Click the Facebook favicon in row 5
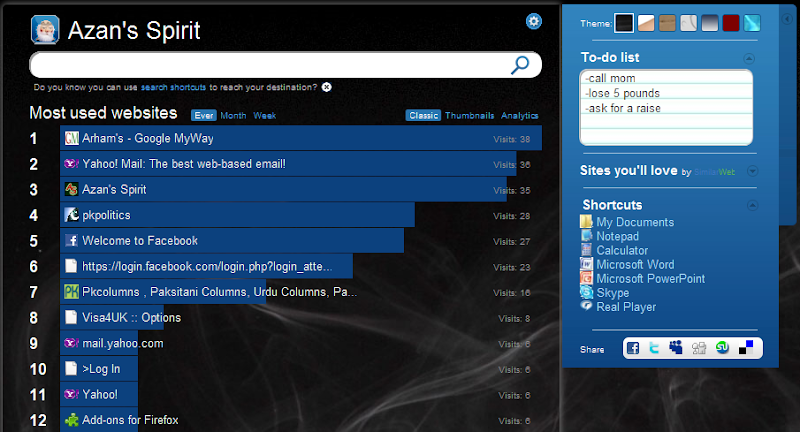This screenshot has width=800, height=432. click(x=71, y=240)
